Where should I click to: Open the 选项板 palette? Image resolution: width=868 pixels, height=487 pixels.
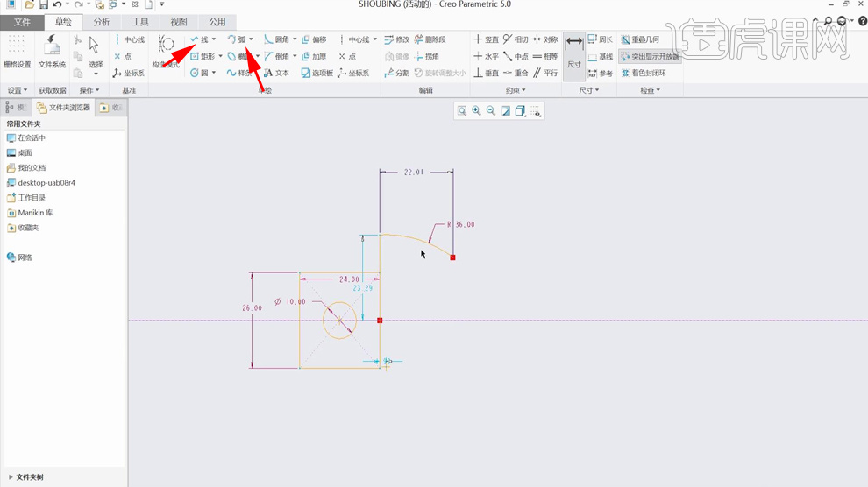coord(317,73)
